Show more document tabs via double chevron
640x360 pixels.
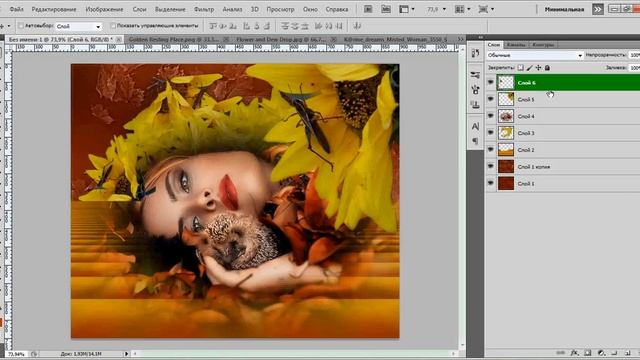(460, 39)
